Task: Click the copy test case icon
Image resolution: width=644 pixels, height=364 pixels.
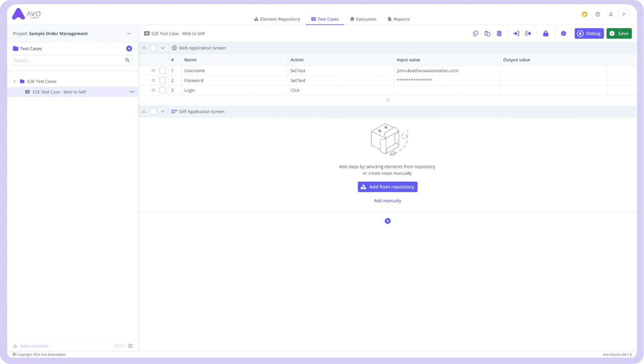Action: (x=475, y=34)
